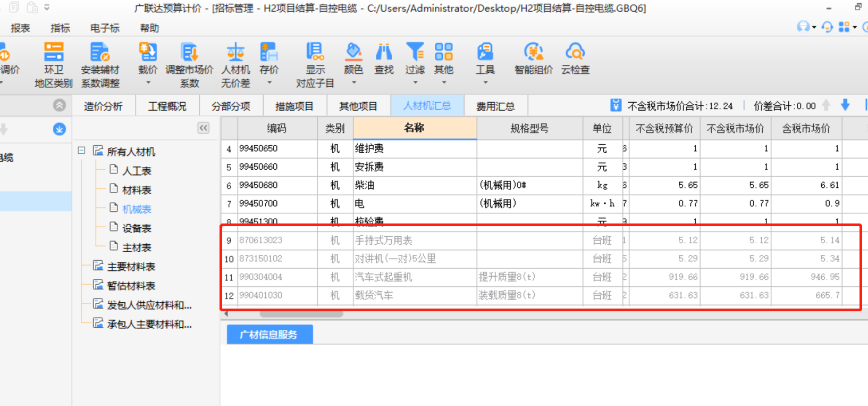868x406 pixels.
Task: Open 安装辅材系数调整 tool
Action: coord(100,65)
